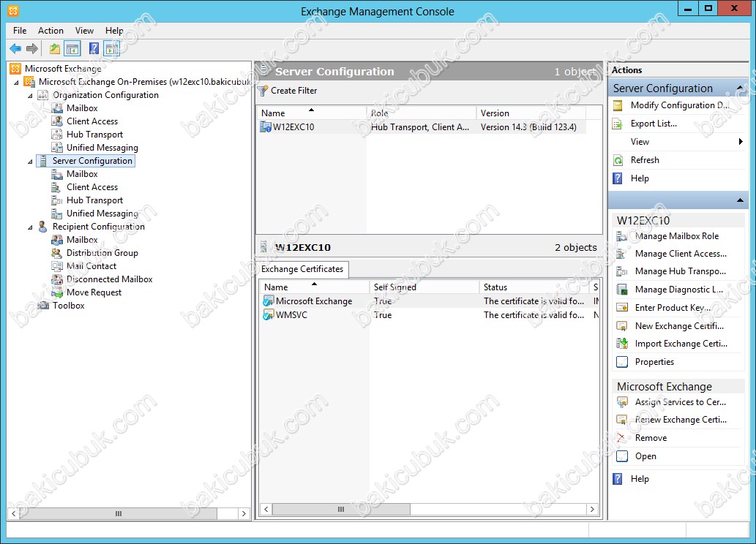The height and width of the screenshot is (544, 756).
Task: Click the Renew Exchange Certificate icon
Action: pyautogui.click(x=622, y=420)
